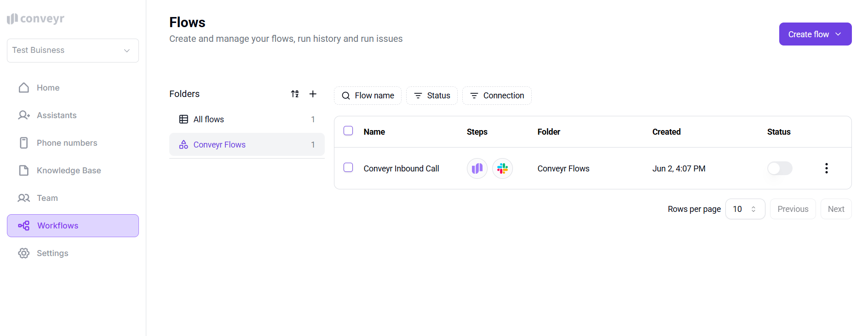Filter flows by Connection

click(x=497, y=96)
